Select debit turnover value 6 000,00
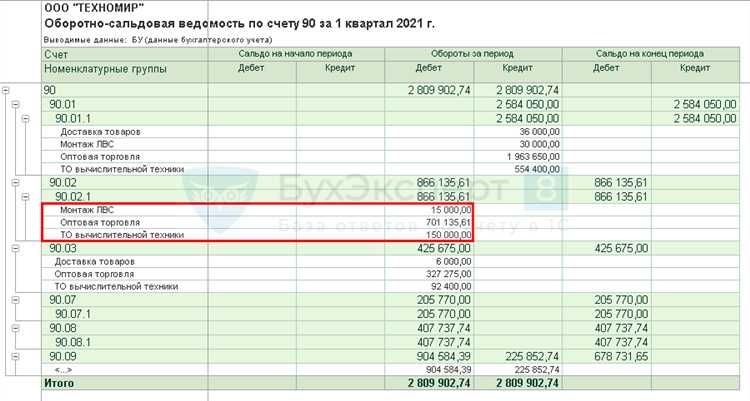750x401 pixels. pos(453,262)
